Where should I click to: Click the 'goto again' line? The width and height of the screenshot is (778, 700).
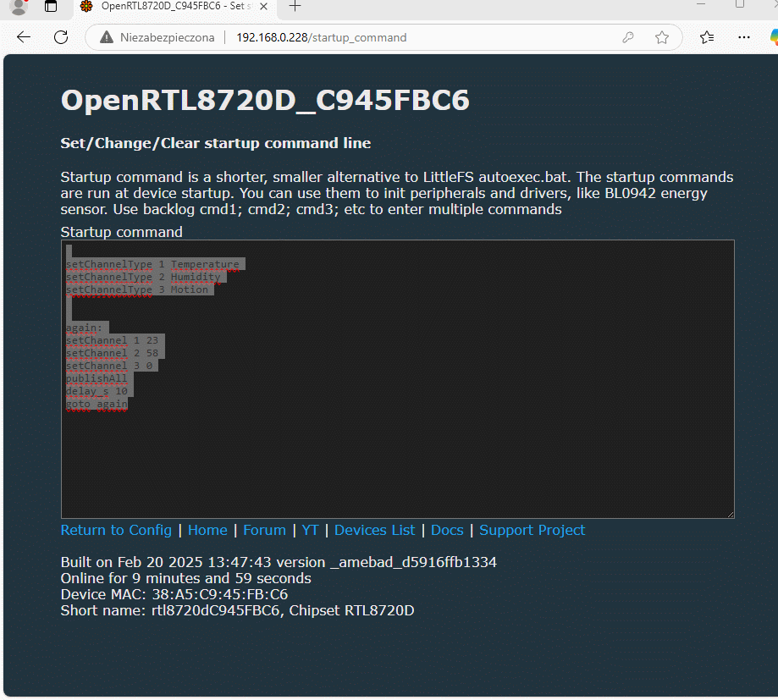(x=97, y=405)
